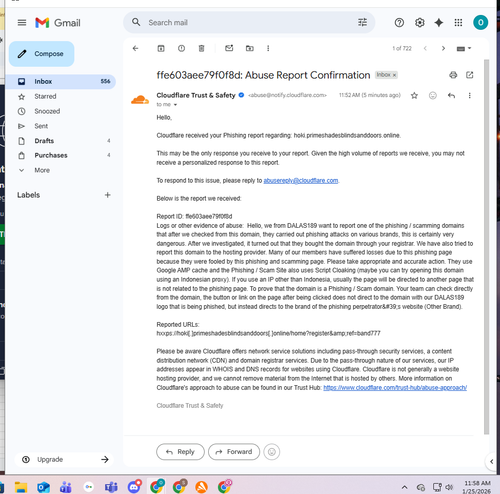The width and height of the screenshot is (500, 494).
Task: Show hidden system tray icons
Action: tap(404, 487)
